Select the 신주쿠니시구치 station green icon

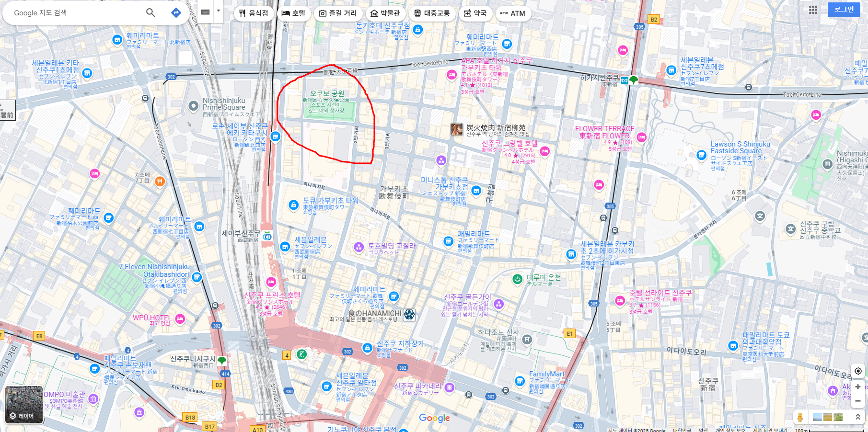221,360
